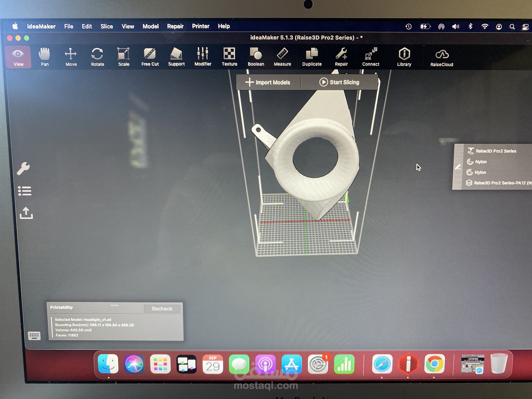The height and width of the screenshot is (399, 532).
Task: Open the model list icon in left sidebar
Action: pyautogui.click(x=25, y=191)
